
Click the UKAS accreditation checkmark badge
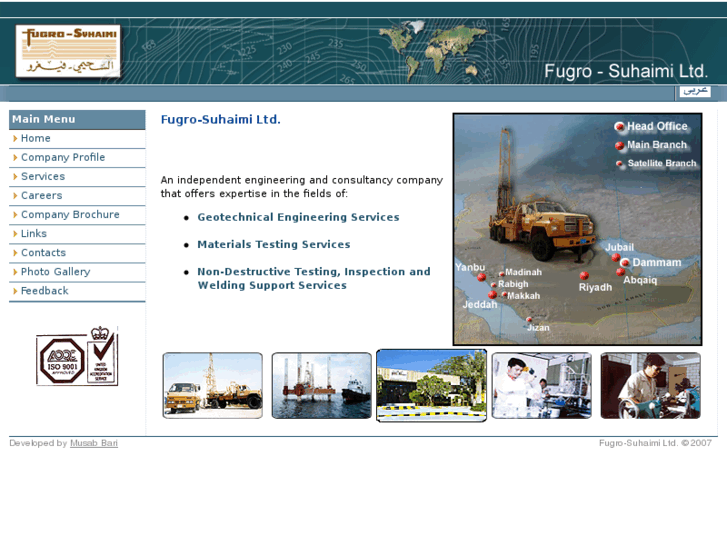click(x=102, y=356)
